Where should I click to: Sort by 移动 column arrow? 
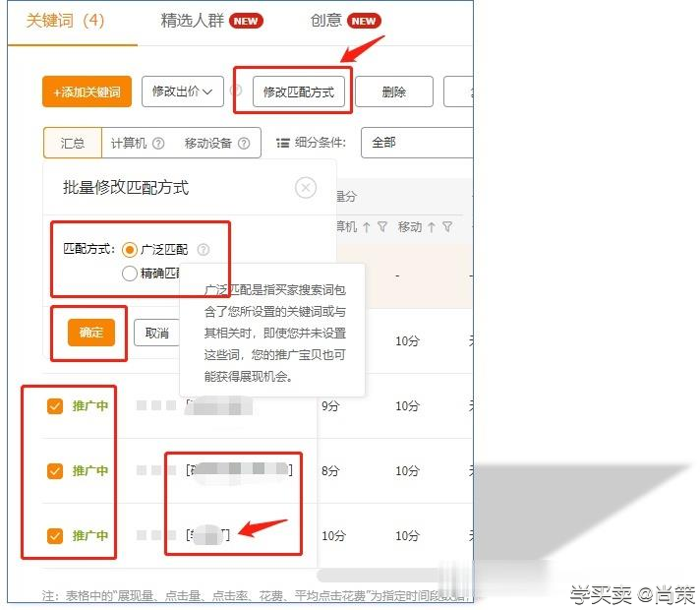[x=432, y=227]
